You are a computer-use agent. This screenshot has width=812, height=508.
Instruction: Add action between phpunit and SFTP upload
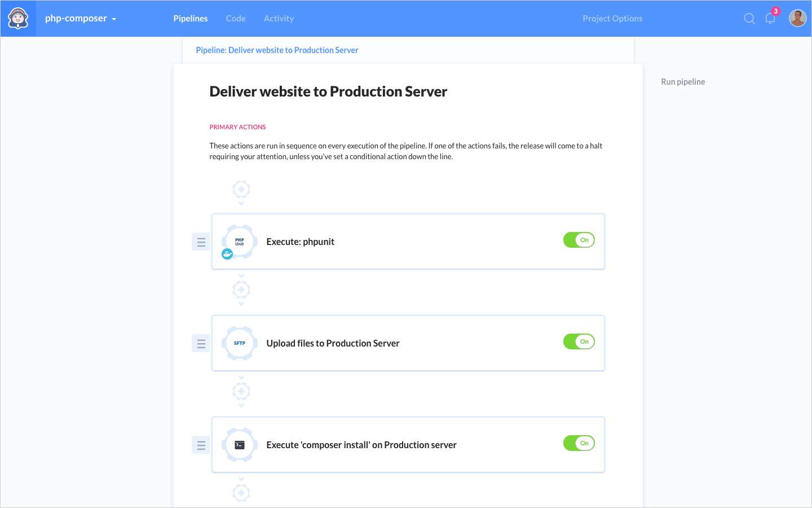(x=241, y=290)
